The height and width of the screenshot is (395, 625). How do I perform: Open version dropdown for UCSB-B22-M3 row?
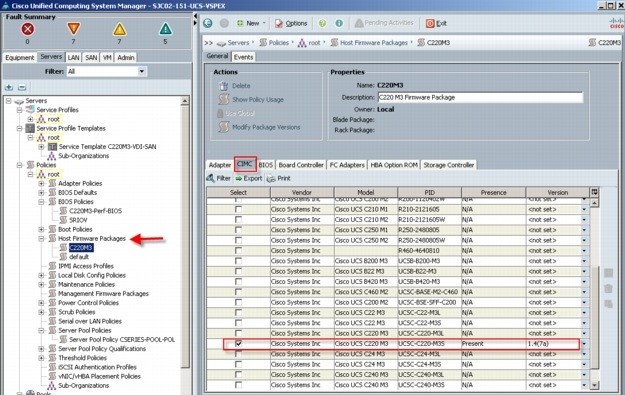pos(584,271)
